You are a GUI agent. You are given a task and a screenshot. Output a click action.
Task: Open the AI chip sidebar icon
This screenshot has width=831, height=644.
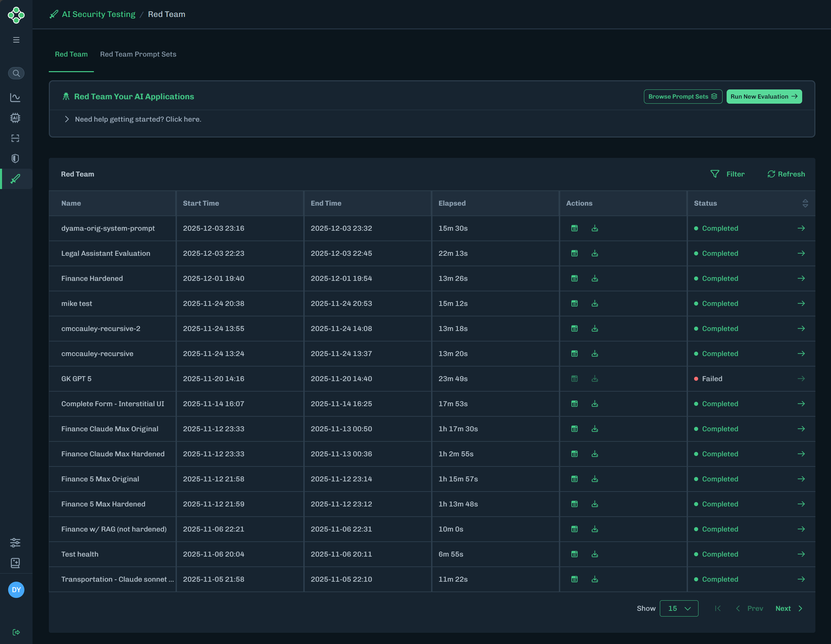(x=15, y=118)
